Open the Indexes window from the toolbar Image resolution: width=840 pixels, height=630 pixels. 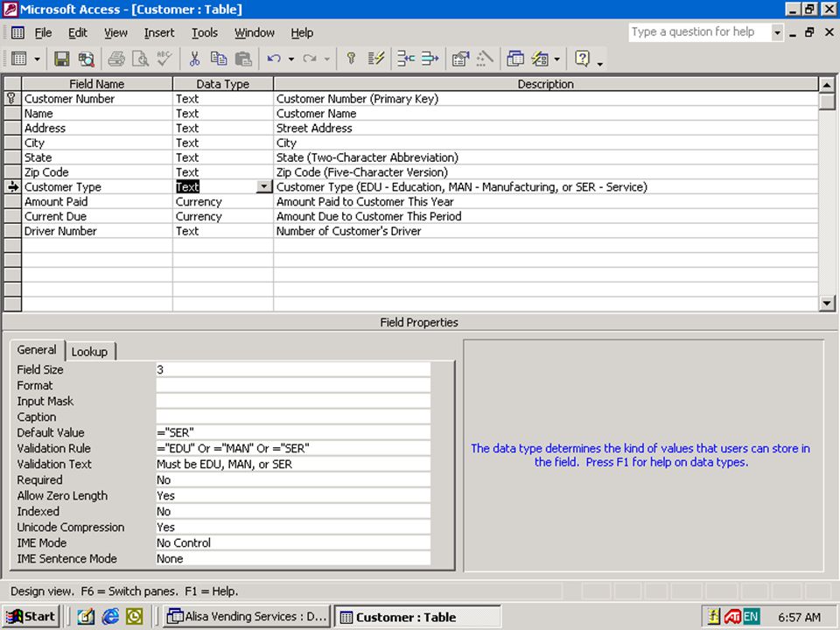click(376, 59)
